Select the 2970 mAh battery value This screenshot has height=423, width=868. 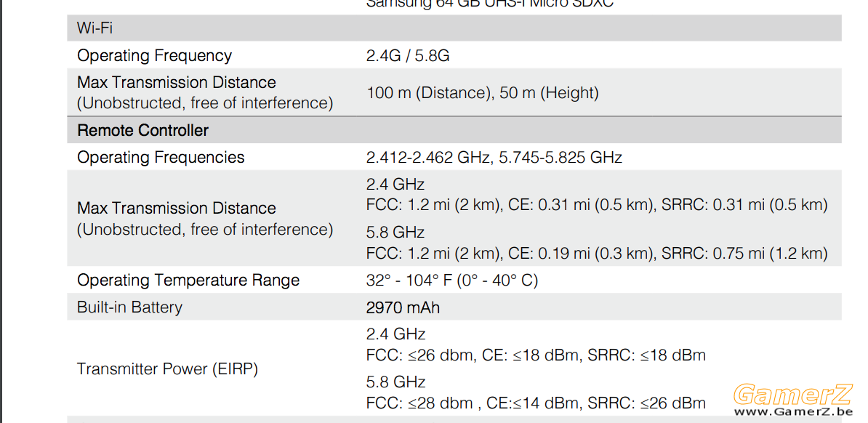[x=403, y=307]
